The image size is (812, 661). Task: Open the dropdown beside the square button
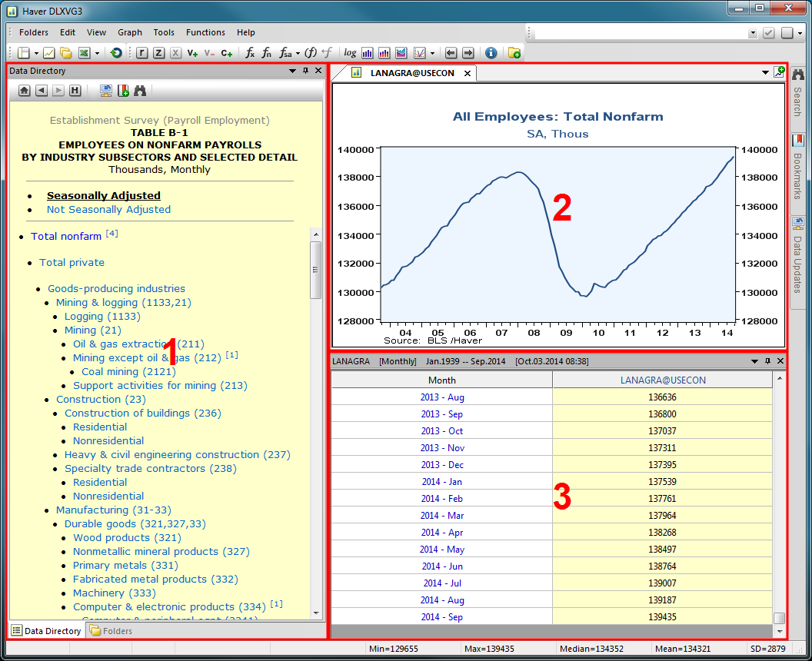tap(800, 33)
